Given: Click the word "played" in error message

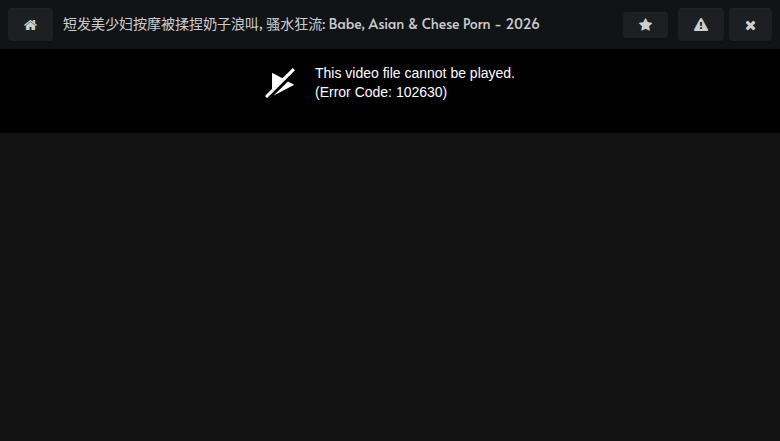Looking at the screenshot, I should [x=490, y=73].
